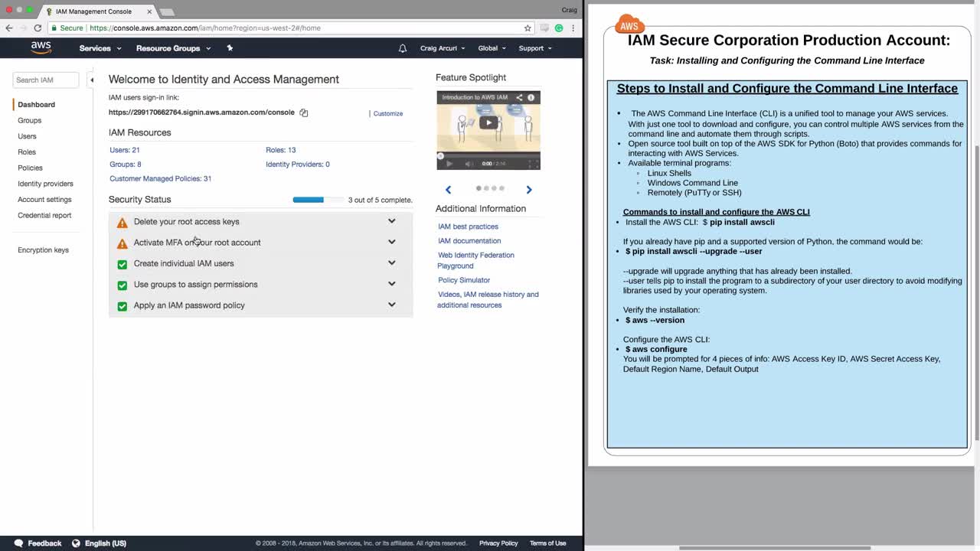Share the Introduction to AWS IAM video

click(519, 97)
